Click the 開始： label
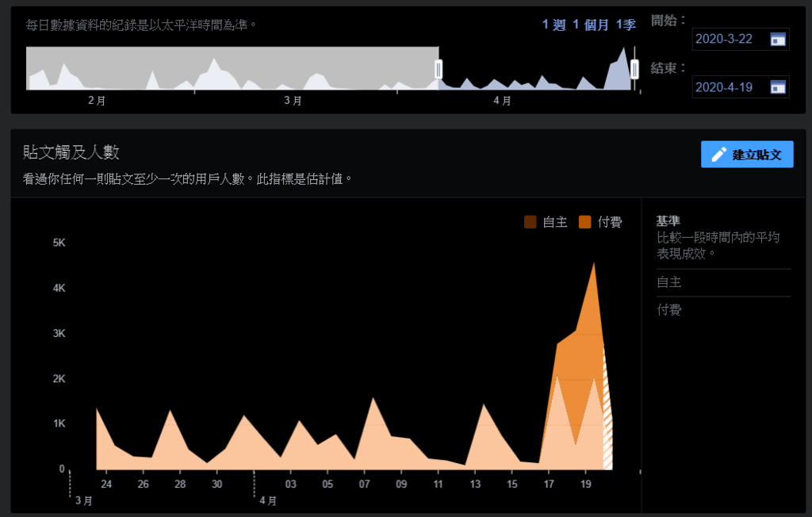The height and width of the screenshot is (517, 812). pos(668,21)
